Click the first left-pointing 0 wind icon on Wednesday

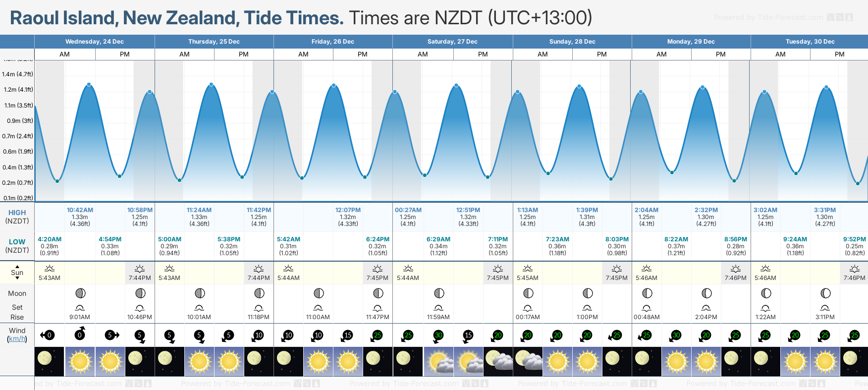pyautogui.click(x=48, y=335)
